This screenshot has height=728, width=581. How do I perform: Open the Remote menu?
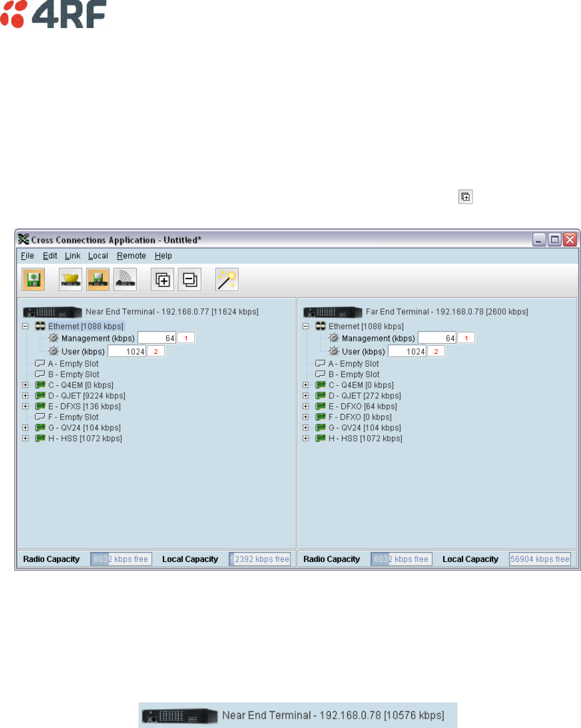coord(131,256)
